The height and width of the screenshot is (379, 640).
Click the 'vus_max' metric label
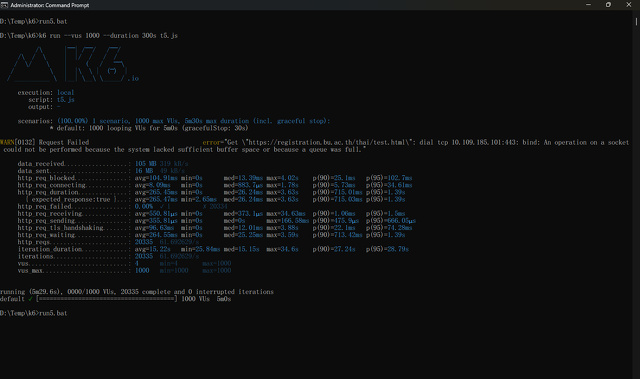[x=30, y=270]
